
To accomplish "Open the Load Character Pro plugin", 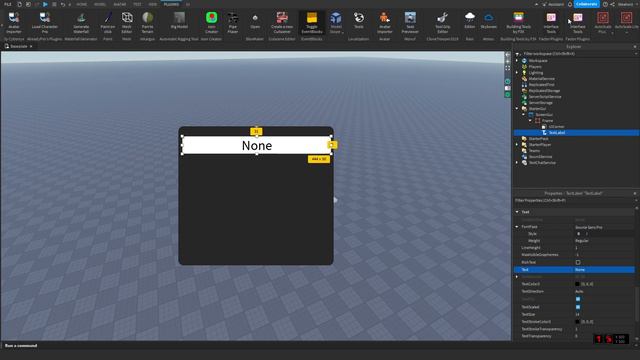I will pos(45,22).
